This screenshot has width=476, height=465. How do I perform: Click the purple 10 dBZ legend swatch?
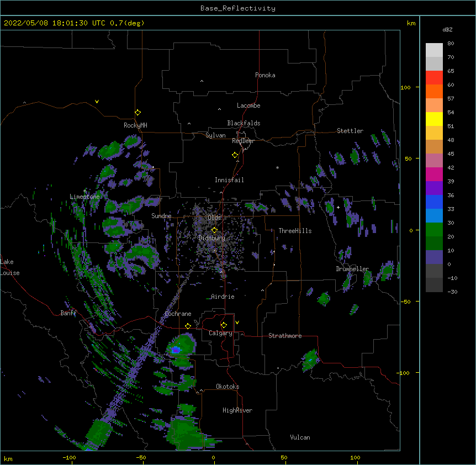[x=434, y=257]
